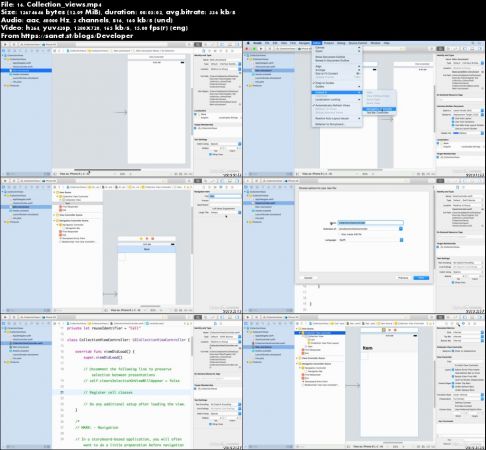Go back in code editor jump bar

click(59, 323)
